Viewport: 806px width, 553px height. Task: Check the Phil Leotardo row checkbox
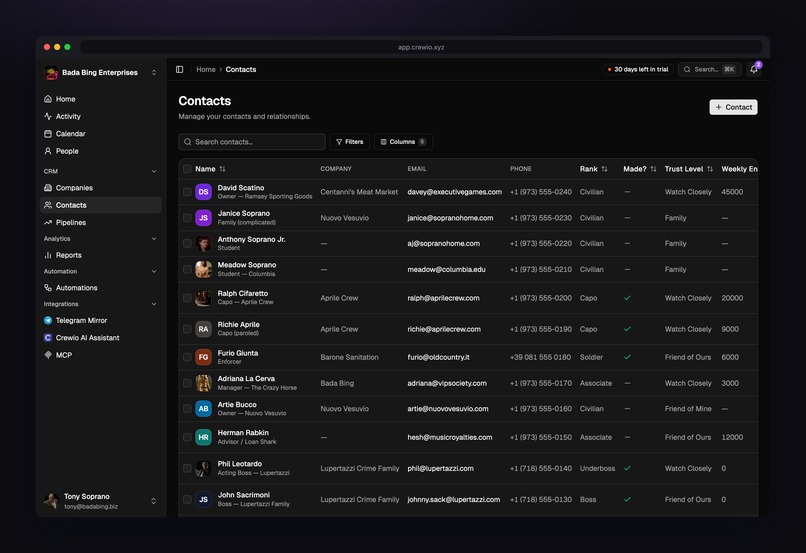[x=187, y=469]
